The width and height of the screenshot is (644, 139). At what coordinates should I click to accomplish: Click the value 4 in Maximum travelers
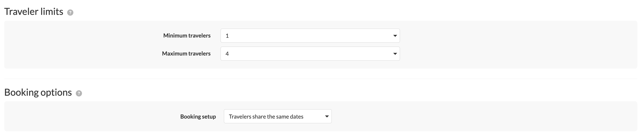click(227, 54)
